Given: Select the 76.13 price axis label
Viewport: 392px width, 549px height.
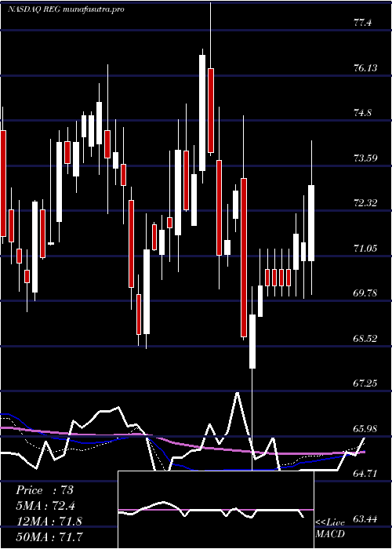Looking at the screenshot, I should coord(365,68).
